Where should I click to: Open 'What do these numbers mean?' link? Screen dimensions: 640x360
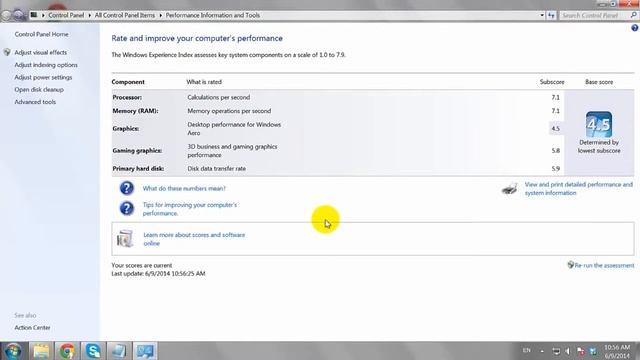pyautogui.click(x=184, y=188)
